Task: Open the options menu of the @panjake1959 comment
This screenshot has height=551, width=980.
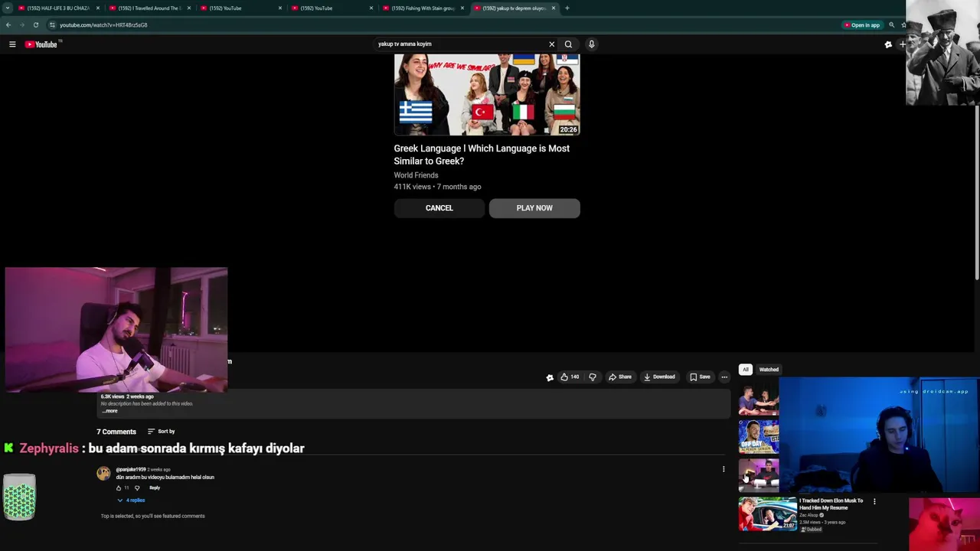Action: click(x=724, y=469)
